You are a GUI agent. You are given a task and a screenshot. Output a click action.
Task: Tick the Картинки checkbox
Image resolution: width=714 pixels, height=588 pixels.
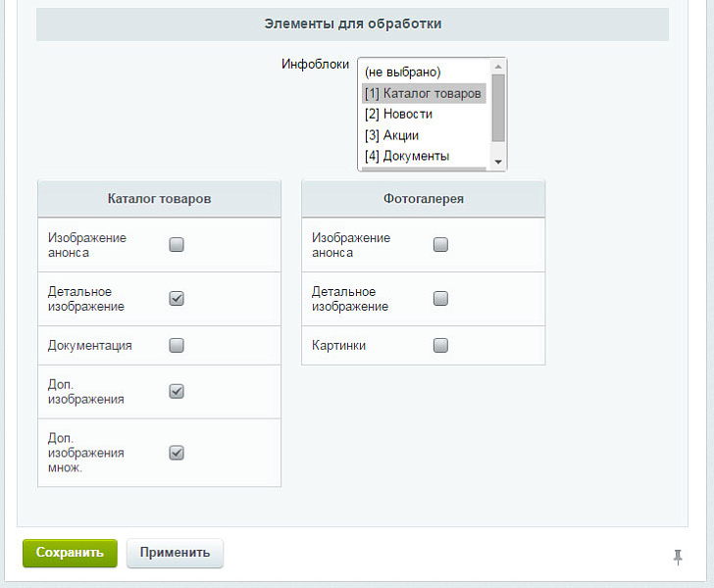click(x=440, y=345)
